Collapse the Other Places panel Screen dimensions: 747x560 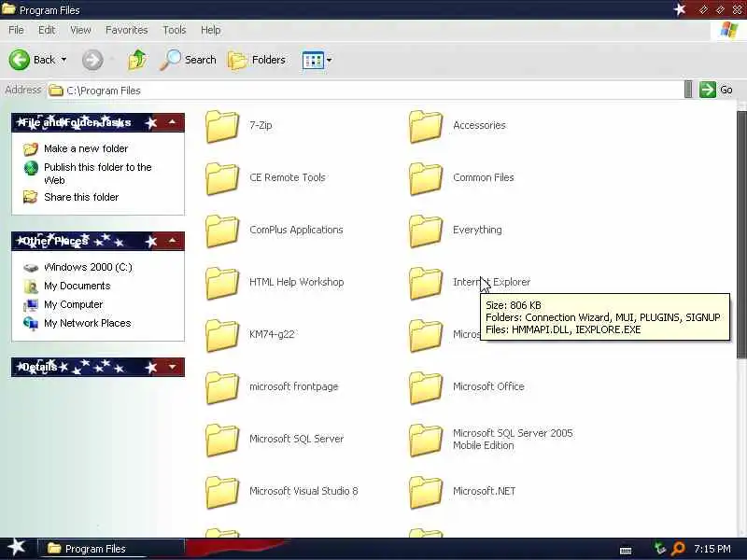172,241
